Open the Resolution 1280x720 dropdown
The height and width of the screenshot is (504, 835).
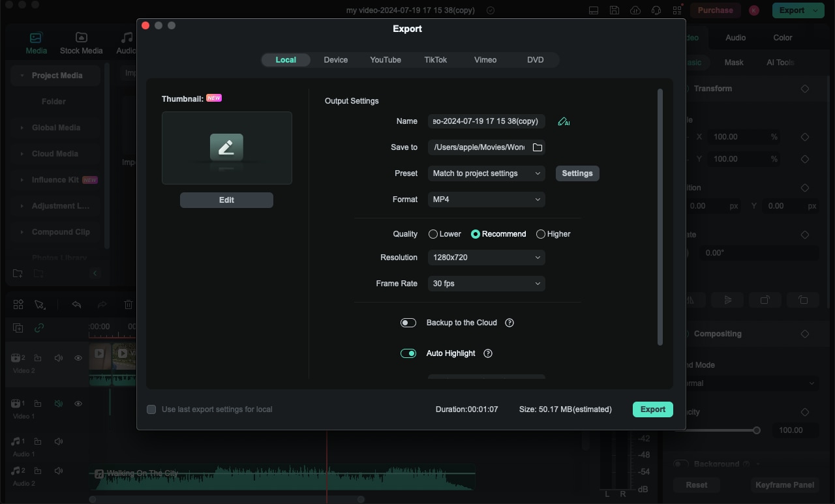(487, 258)
